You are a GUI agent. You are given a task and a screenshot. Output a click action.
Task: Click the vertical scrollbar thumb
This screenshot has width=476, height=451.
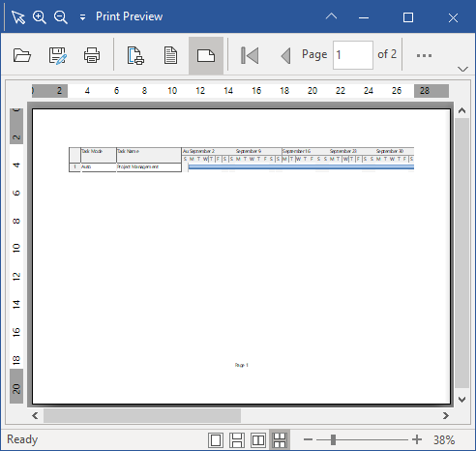click(x=461, y=254)
